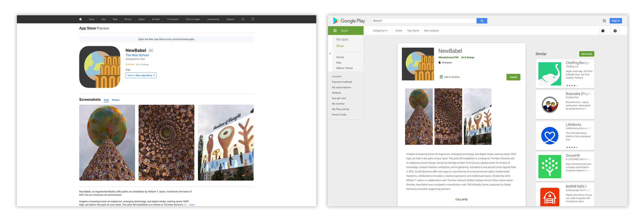Image resolution: width=644 pixels, height=224 pixels.
Task: Open Buy gift card in sidebar
Action: 339,98
